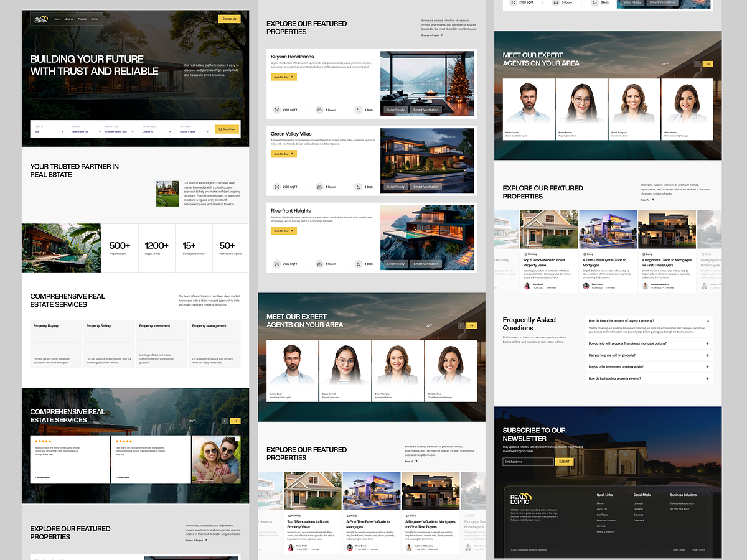The width and height of the screenshot is (747, 560).
Task: Click the bath icon on Riverfront Heights card
Action: (x=359, y=264)
